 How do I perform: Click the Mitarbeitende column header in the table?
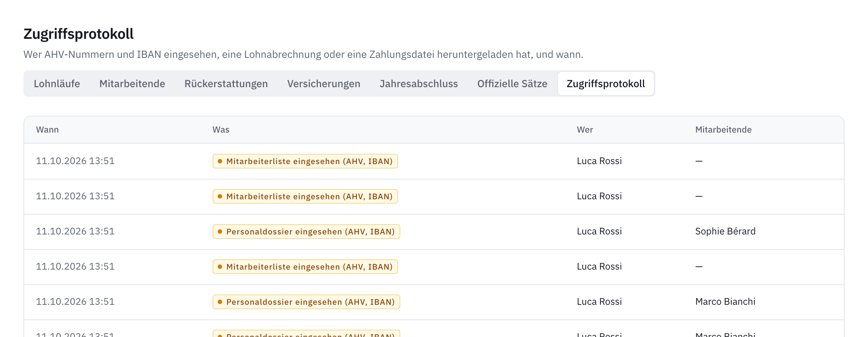(x=724, y=130)
